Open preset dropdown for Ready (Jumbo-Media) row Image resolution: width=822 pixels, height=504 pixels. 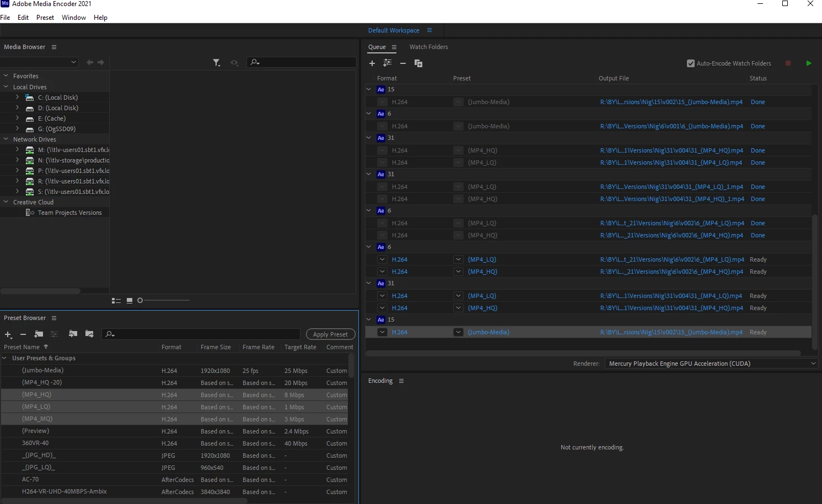click(x=458, y=332)
